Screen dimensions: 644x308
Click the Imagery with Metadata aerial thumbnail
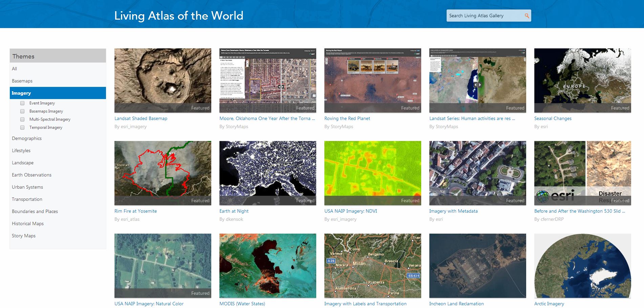tap(478, 173)
